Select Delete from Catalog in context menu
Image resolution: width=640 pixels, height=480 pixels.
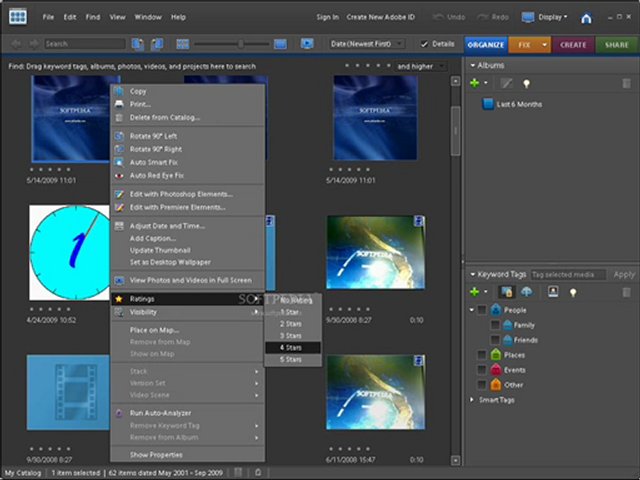tap(187, 118)
